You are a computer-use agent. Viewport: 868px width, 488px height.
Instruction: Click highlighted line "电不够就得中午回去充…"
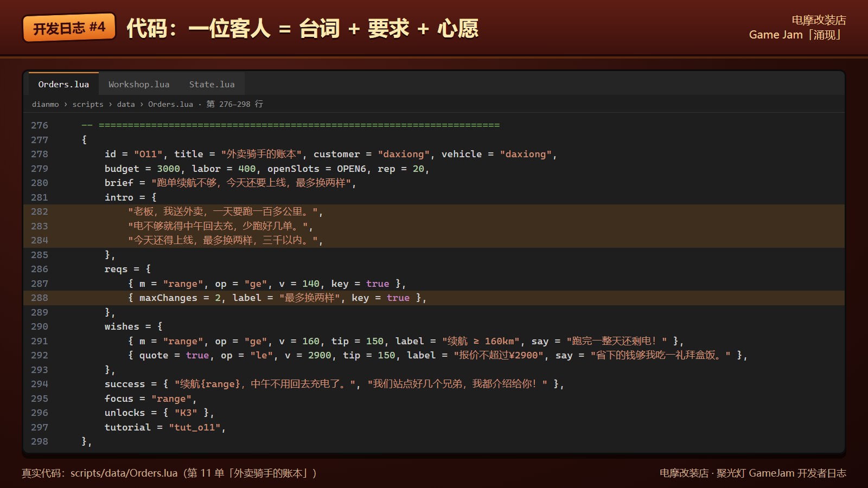(434, 226)
